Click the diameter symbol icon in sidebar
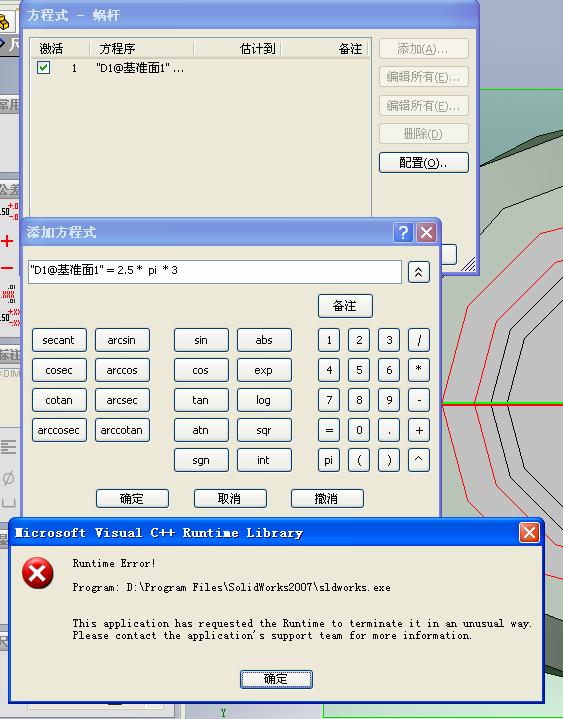 tap(8, 478)
